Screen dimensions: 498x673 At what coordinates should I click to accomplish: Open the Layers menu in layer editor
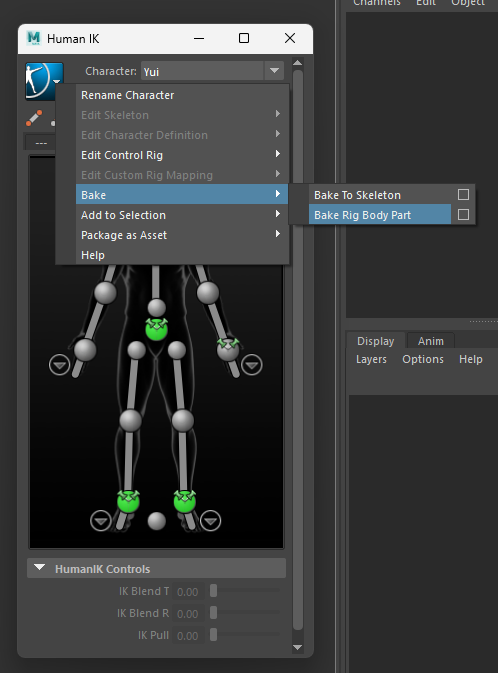[371, 359]
